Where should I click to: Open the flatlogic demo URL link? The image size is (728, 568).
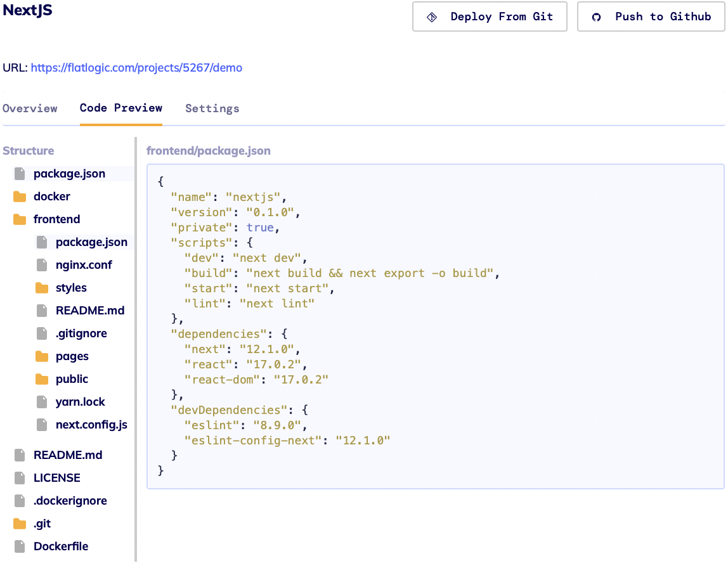click(x=136, y=68)
